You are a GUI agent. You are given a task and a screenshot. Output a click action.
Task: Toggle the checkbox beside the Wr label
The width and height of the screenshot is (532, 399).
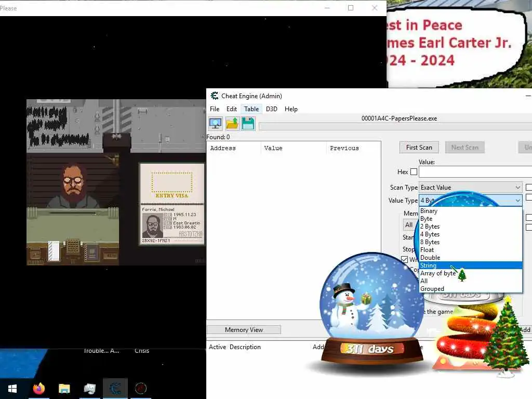[404, 260]
